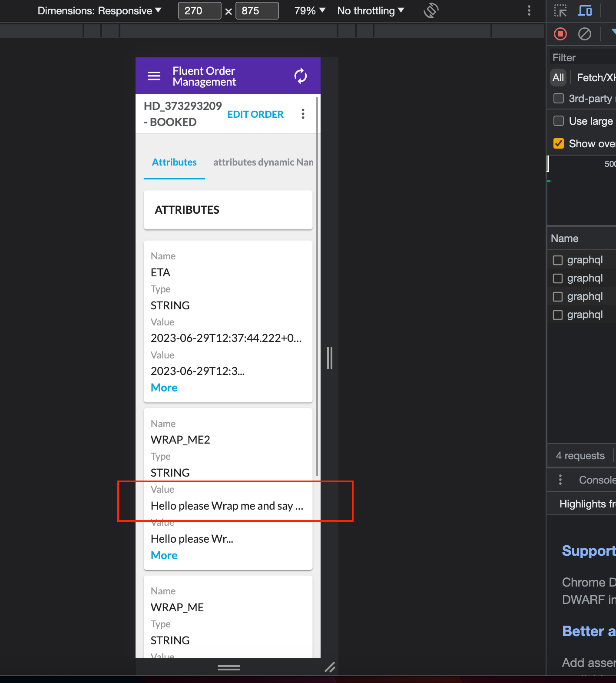Check the Use large request rows box
This screenshot has height=683, width=616.
(559, 121)
